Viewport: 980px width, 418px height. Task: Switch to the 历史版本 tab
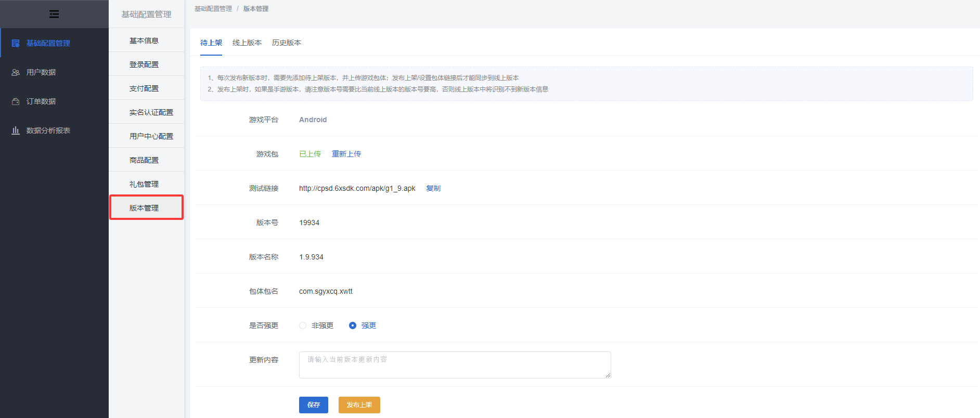point(287,43)
